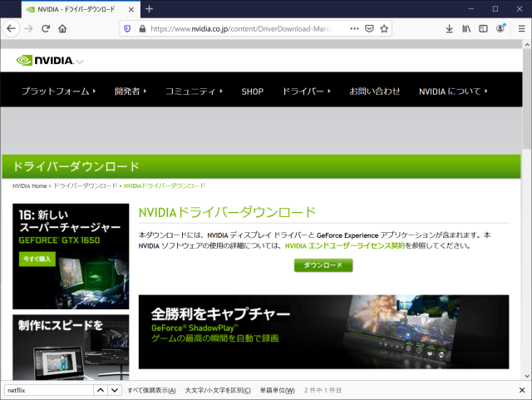The image size is (532, 400).
Task: Open the ドライバー menu
Action: pos(307,91)
